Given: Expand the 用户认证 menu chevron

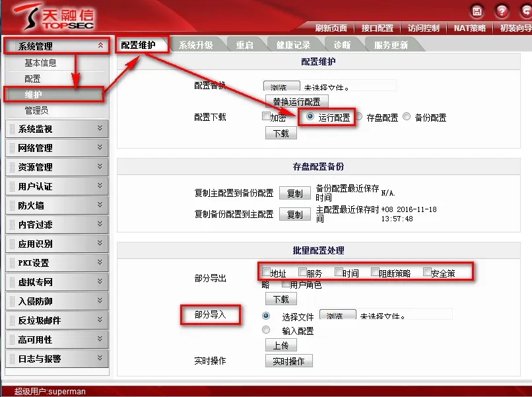Looking at the screenshot, I should click(100, 186).
